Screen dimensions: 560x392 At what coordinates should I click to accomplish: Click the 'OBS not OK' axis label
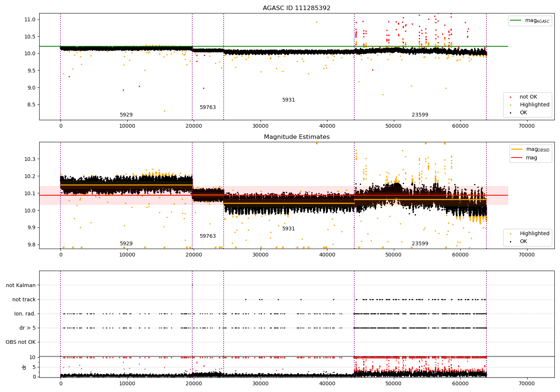(21, 342)
